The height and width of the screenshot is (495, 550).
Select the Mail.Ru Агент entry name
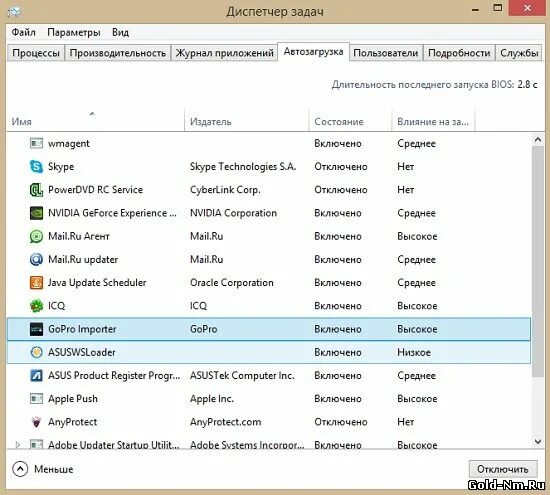(79, 236)
